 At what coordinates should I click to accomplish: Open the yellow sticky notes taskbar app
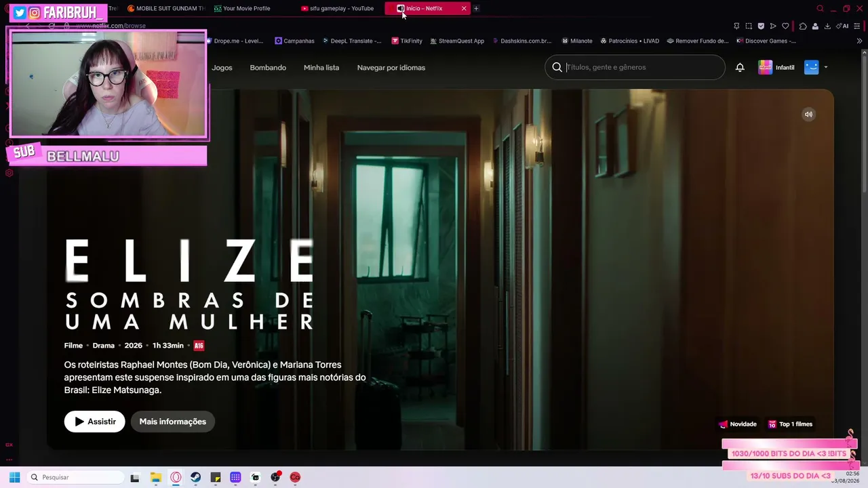pyautogui.click(x=216, y=477)
